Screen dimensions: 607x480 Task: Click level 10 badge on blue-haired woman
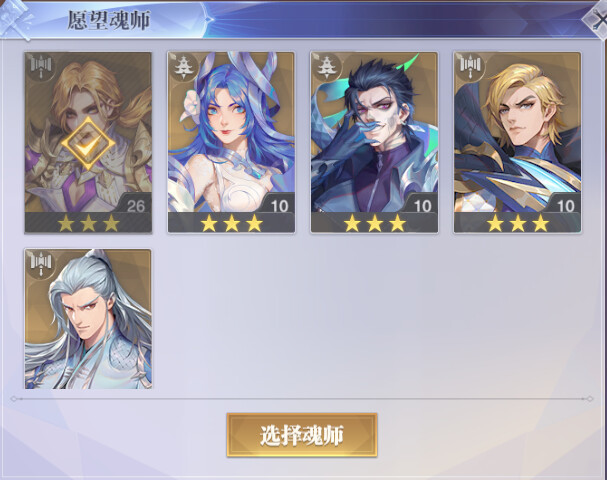tap(279, 206)
